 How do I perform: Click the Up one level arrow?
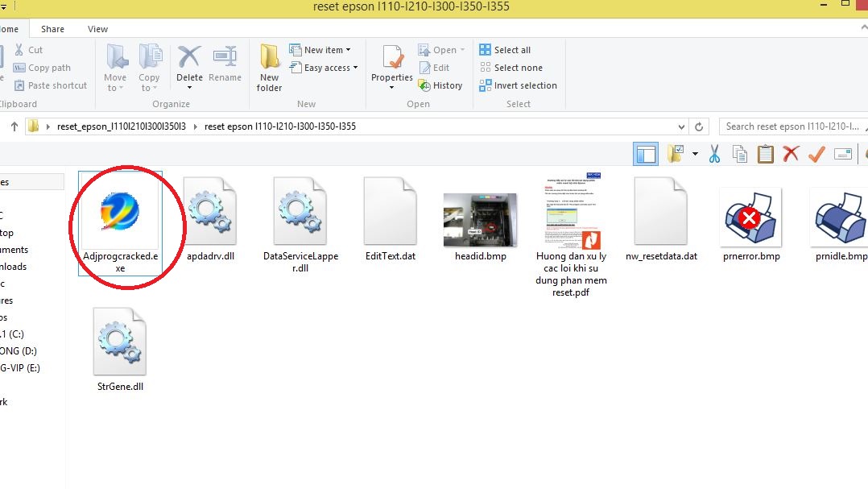pyautogui.click(x=14, y=126)
